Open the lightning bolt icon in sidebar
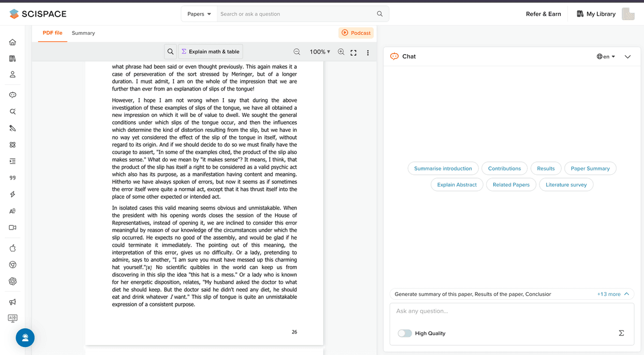The height and width of the screenshot is (355, 644). tap(12, 194)
